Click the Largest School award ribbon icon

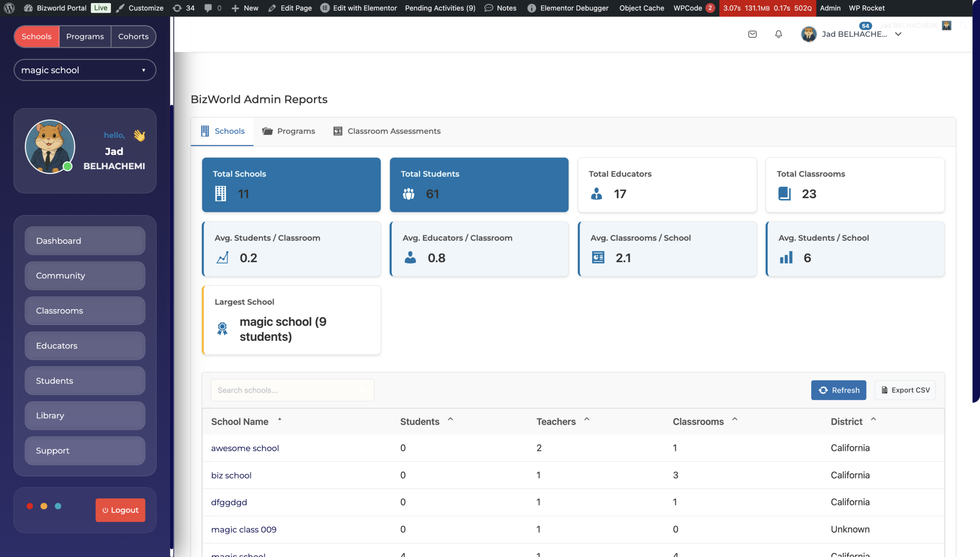222,329
